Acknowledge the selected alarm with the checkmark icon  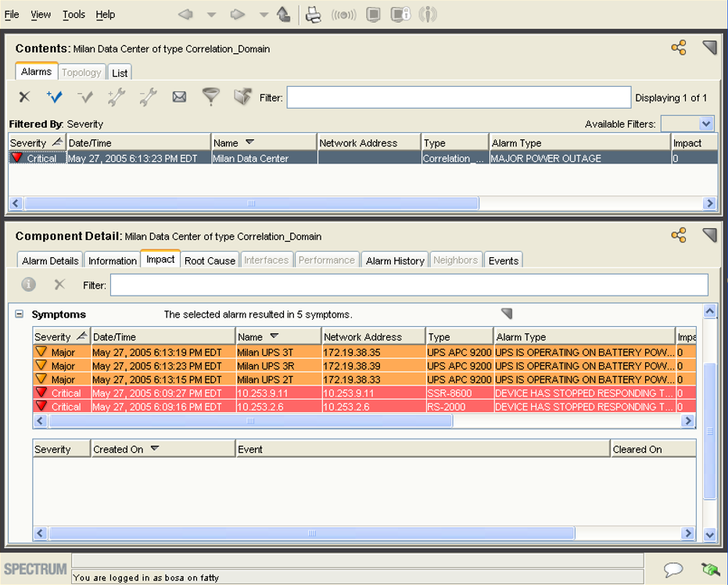[x=53, y=96]
